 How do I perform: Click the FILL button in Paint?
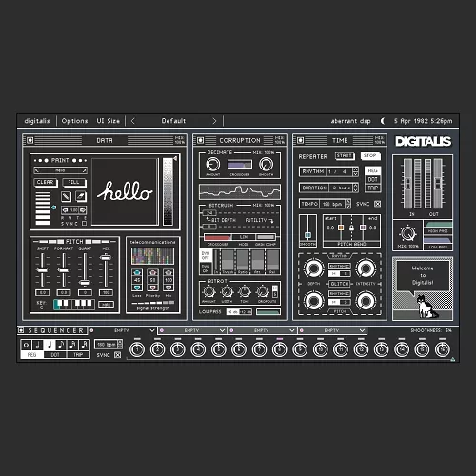[x=73, y=182]
